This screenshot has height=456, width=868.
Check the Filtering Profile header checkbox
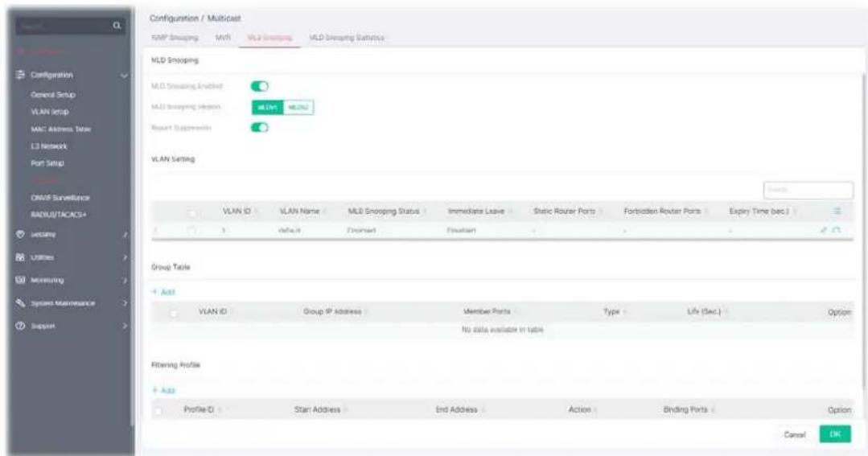[x=158, y=411]
